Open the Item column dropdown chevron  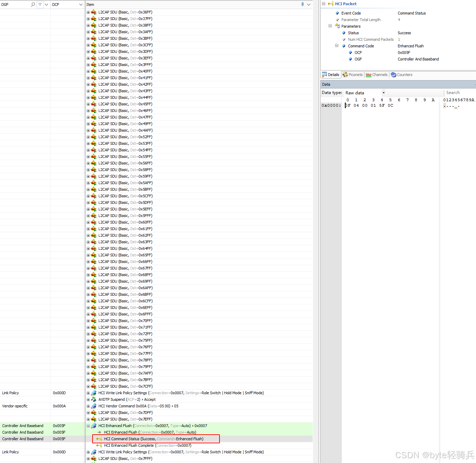309,4
